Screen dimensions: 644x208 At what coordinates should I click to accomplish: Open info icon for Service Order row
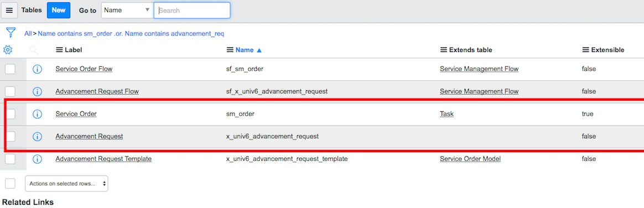pyautogui.click(x=37, y=114)
